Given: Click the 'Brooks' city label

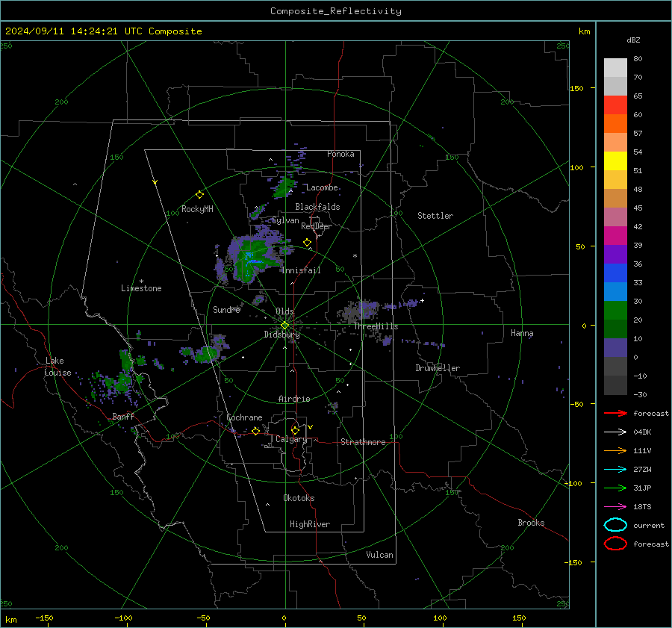Looking at the screenshot, I should pos(531,523).
